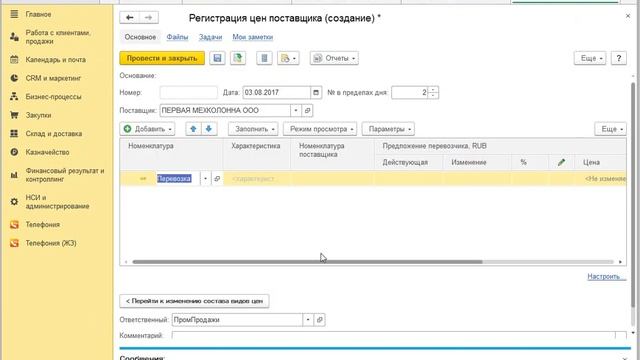Click the vertical form scrollbar
Screen dimensions: 640x360
[x=633, y=195]
